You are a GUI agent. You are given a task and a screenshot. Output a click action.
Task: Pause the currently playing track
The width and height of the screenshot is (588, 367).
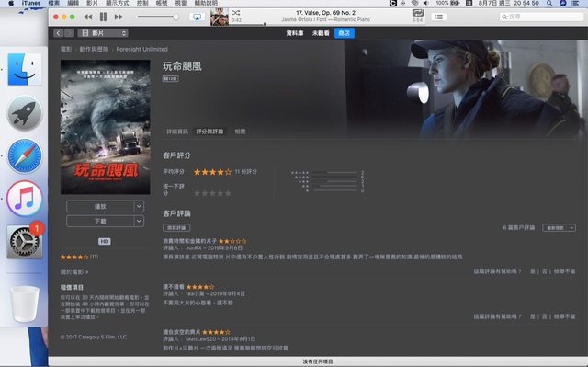pyautogui.click(x=103, y=17)
